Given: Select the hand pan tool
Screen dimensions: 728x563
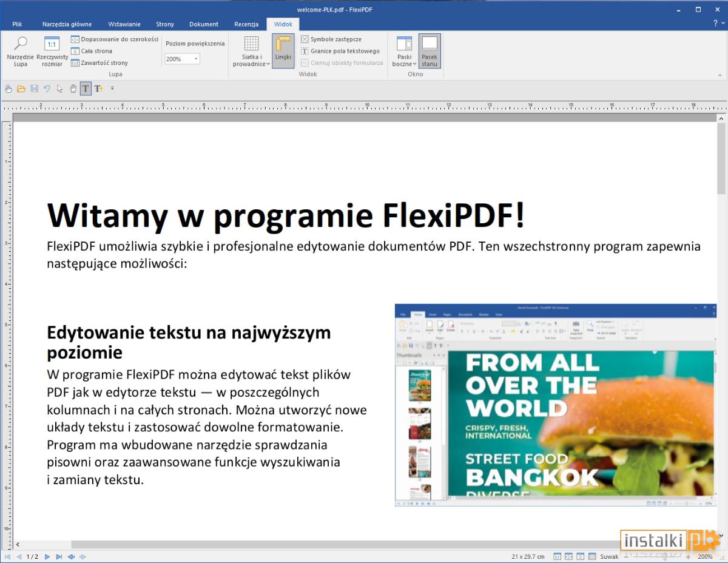Looking at the screenshot, I should coord(73,89).
